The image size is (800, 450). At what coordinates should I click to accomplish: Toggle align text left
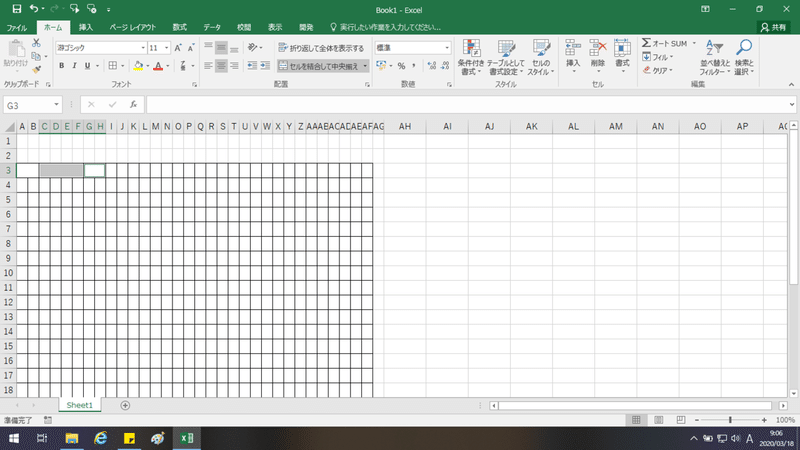[208, 66]
